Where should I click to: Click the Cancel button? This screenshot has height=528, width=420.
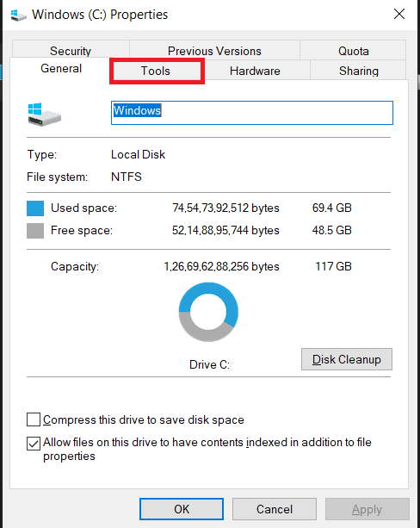pyautogui.click(x=275, y=509)
